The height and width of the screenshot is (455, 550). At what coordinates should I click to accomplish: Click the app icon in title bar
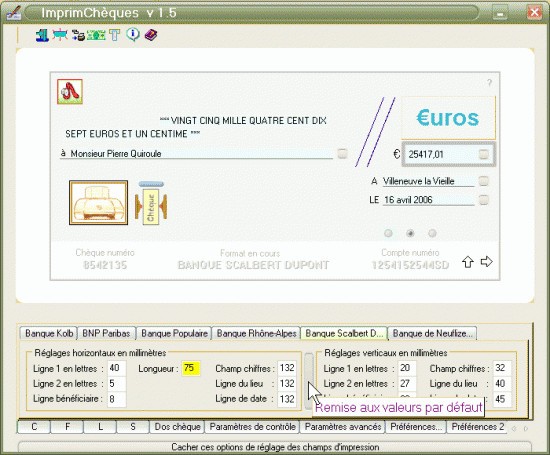coord(14,13)
